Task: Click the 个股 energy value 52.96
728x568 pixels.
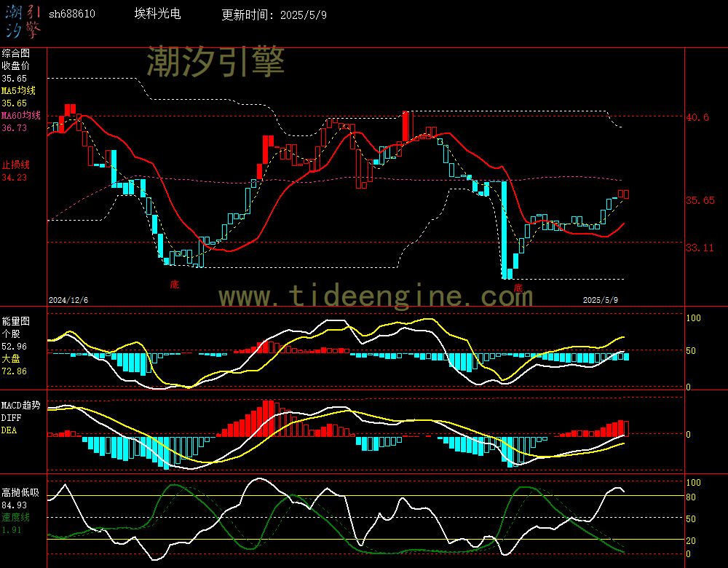Action: 15,347
